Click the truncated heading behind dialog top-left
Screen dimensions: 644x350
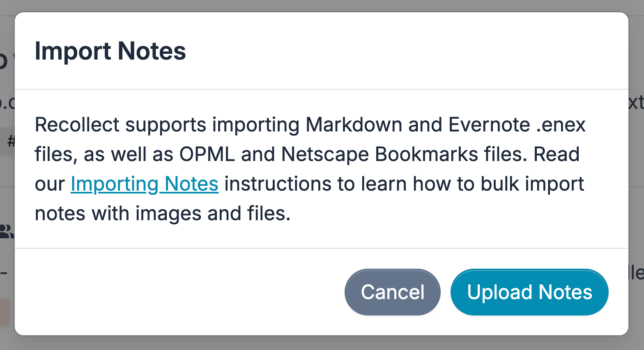4,59
